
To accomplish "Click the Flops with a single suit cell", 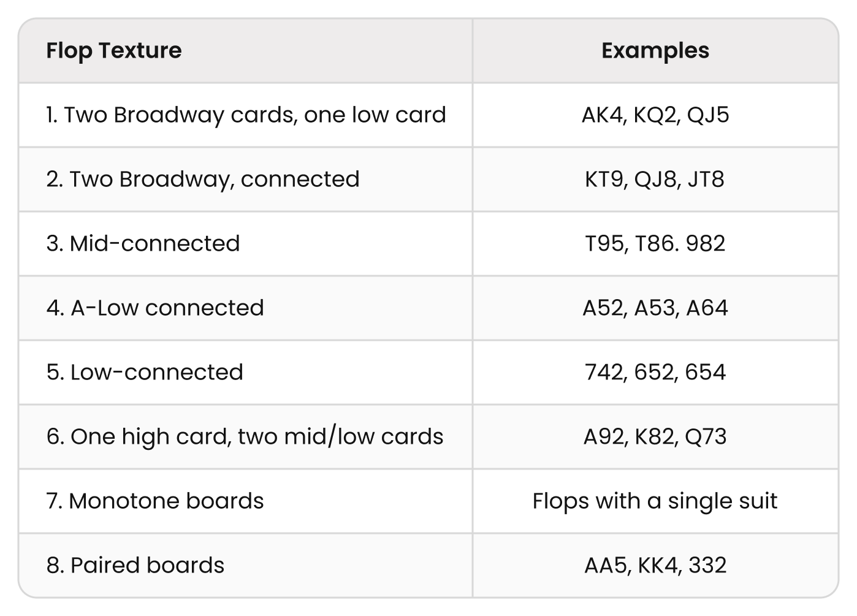I will pyautogui.click(x=655, y=501).
